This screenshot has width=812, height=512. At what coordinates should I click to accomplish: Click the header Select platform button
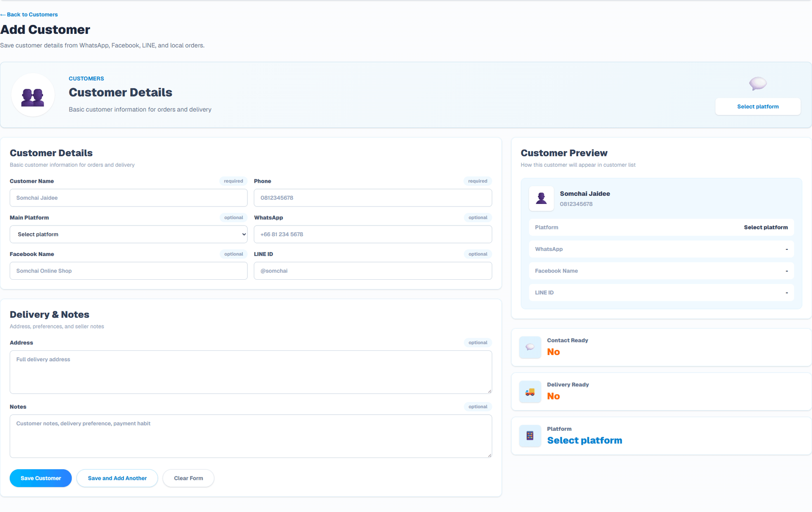tap(758, 107)
